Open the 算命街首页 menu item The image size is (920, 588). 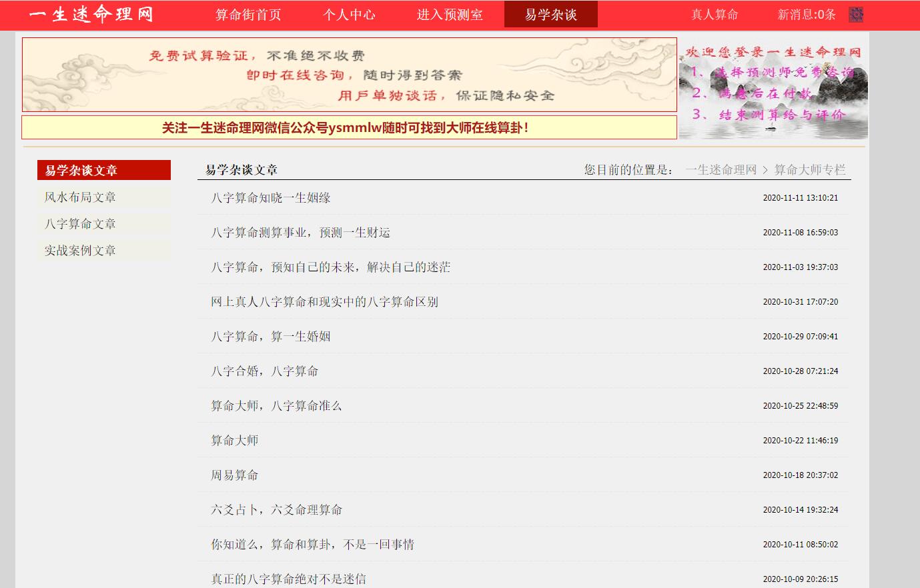(x=248, y=15)
